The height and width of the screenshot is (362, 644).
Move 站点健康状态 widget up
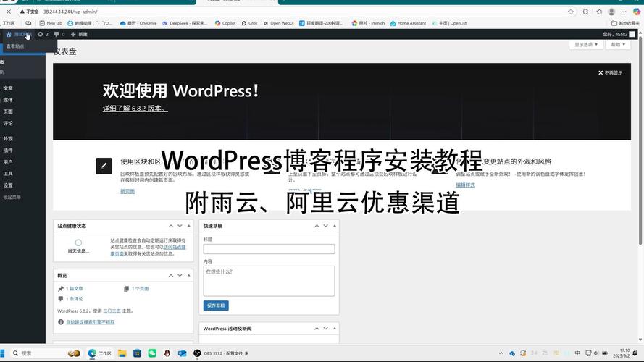point(171,226)
